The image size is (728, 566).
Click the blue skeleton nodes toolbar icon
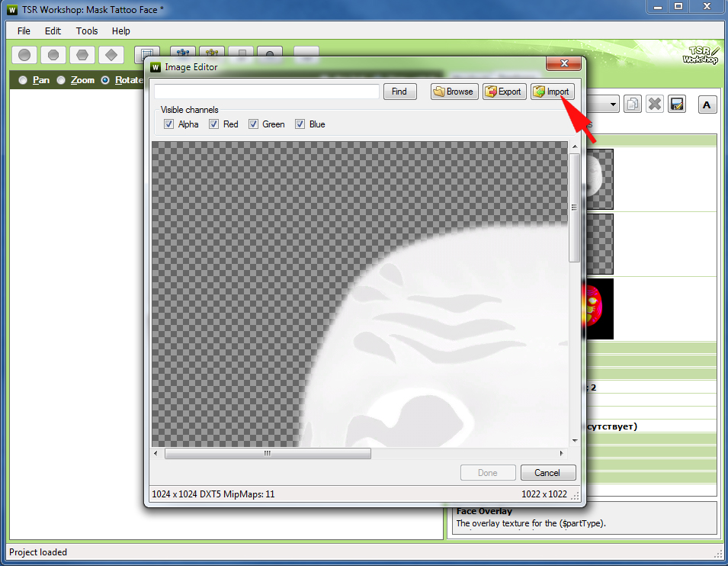(183, 52)
